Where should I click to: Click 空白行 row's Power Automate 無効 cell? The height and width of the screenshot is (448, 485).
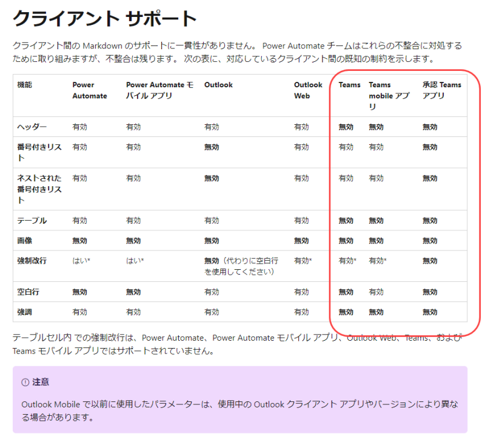point(80,292)
